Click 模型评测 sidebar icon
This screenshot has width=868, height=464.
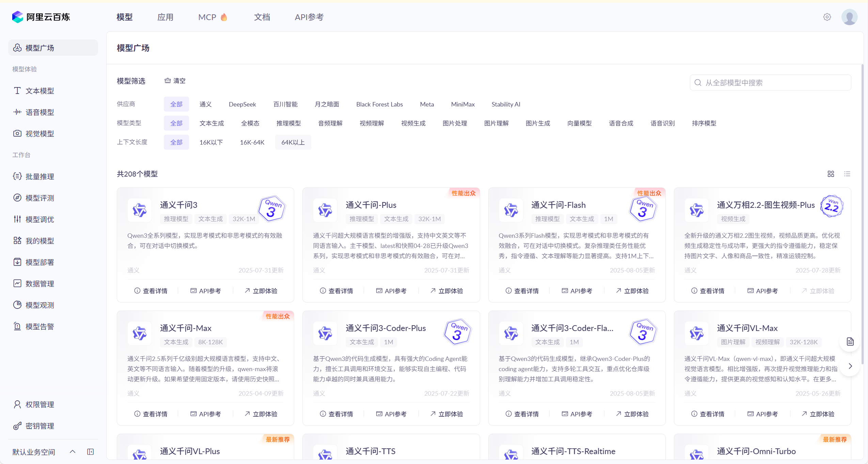[17, 198]
